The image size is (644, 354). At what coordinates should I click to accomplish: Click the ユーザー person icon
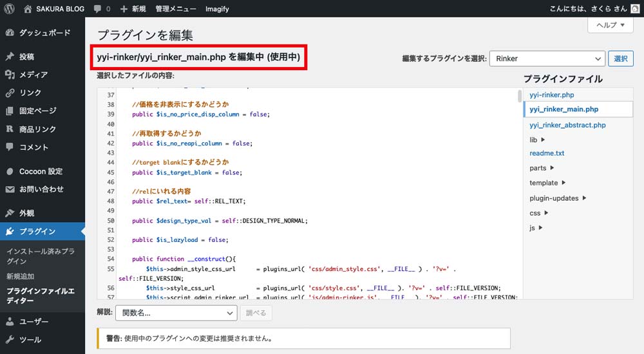point(10,322)
